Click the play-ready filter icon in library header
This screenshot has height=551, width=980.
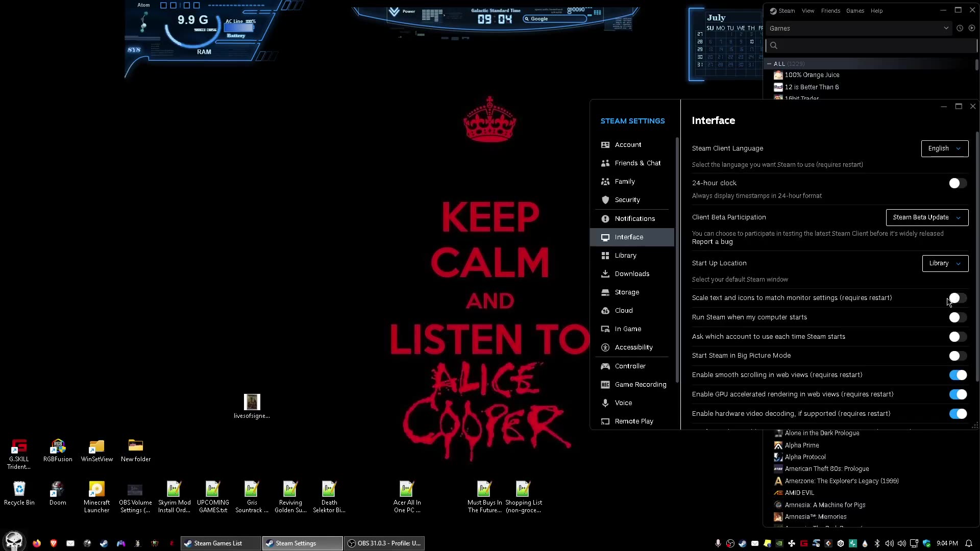point(972,29)
